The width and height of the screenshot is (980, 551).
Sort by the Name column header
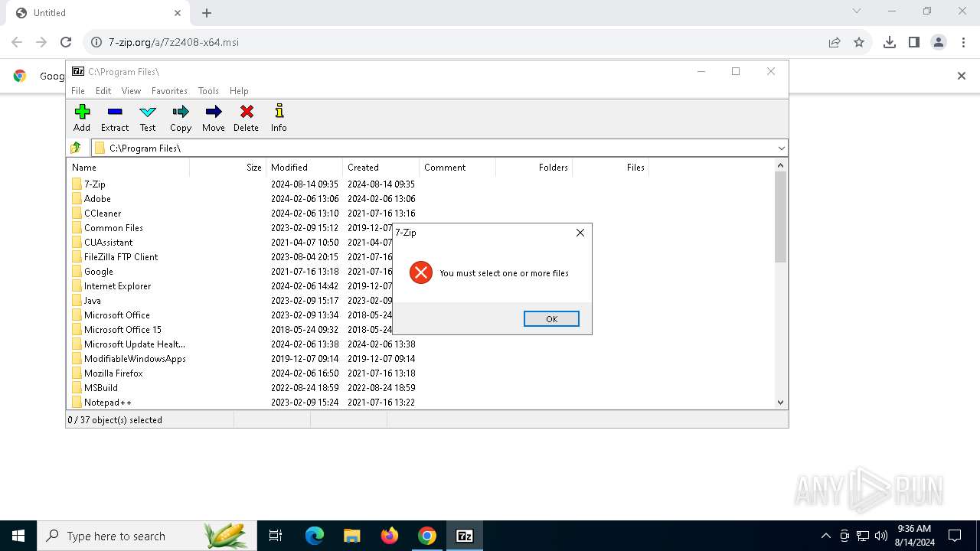(129, 167)
